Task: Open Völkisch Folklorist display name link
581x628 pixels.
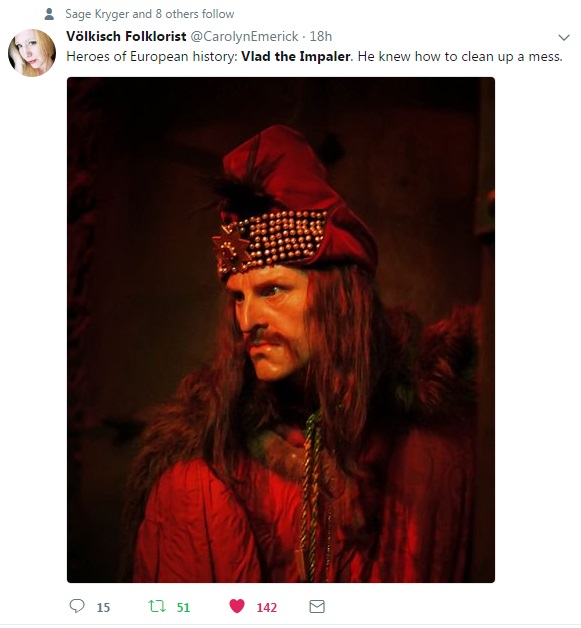Action: 126,36
